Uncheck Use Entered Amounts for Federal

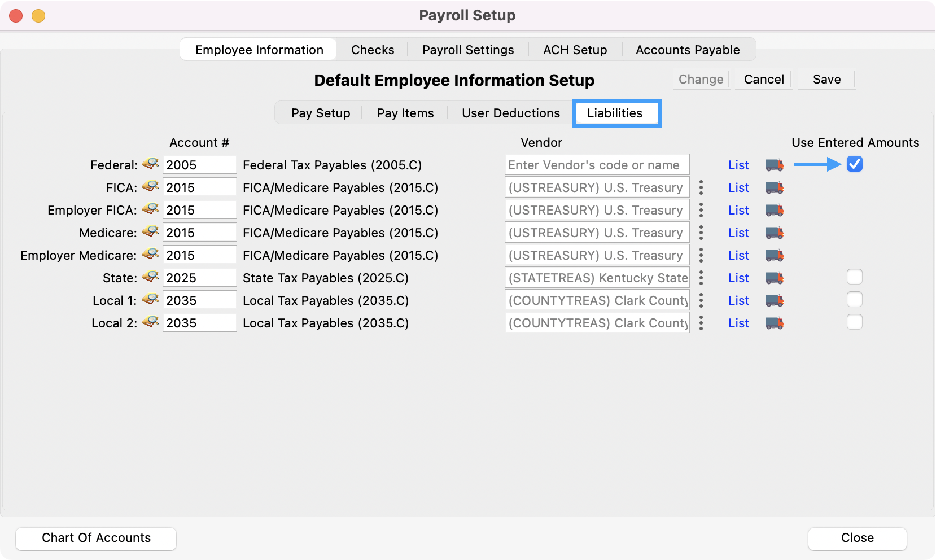point(854,164)
